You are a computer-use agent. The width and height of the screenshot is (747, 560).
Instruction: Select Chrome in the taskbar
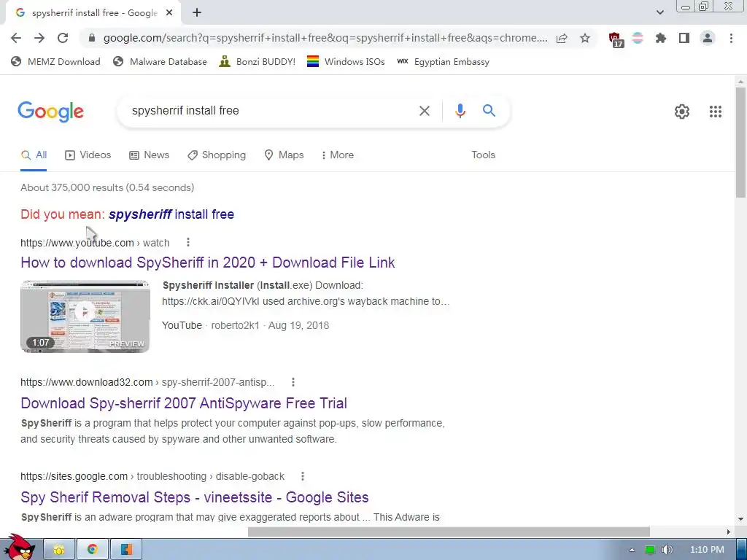pyautogui.click(x=93, y=550)
